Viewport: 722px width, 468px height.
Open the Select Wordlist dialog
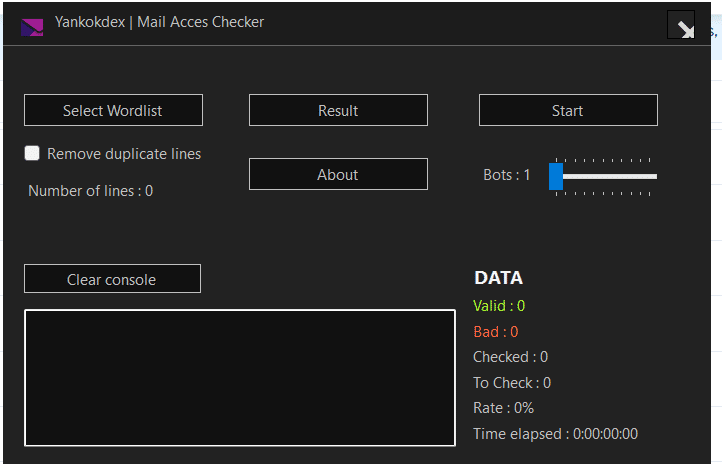pos(113,110)
